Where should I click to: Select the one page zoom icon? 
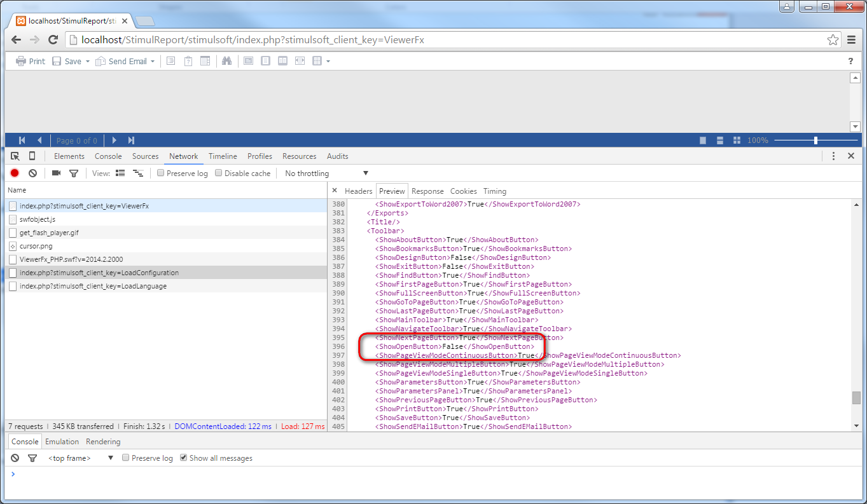[266, 61]
